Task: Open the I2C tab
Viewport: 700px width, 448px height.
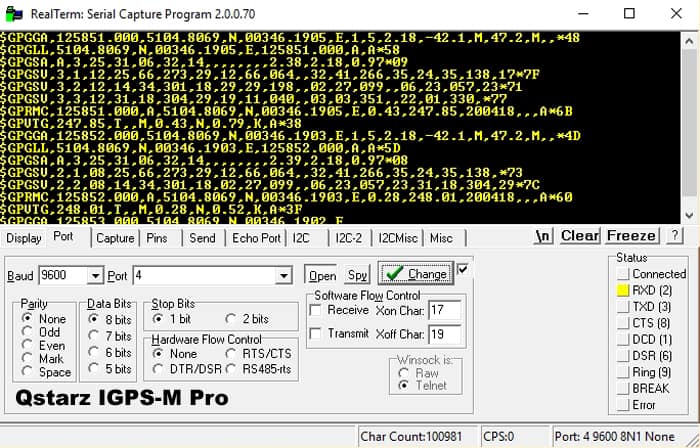Action: click(301, 238)
